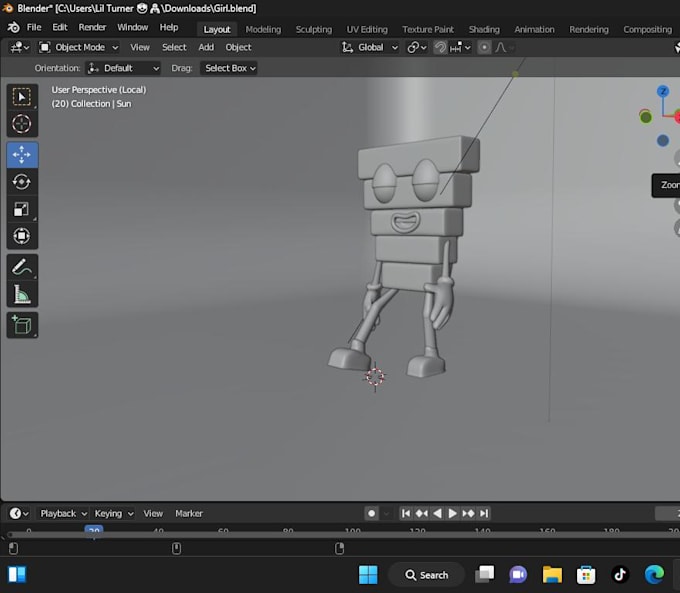Activate the 3D Cursor tool
The width and height of the screenshot is (680, 593).
tap(22, 124)
